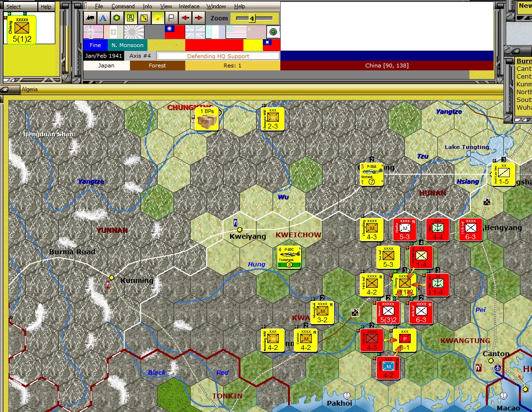Click the Defending HQ Support phase field
Viewport: 532px width, 412px height.
[218, 56]
